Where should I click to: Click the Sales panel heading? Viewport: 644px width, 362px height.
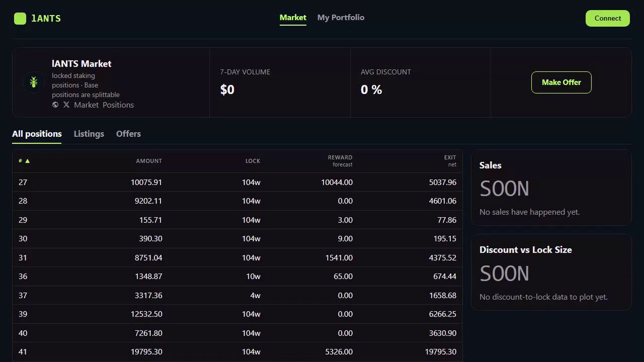(491, 166)
